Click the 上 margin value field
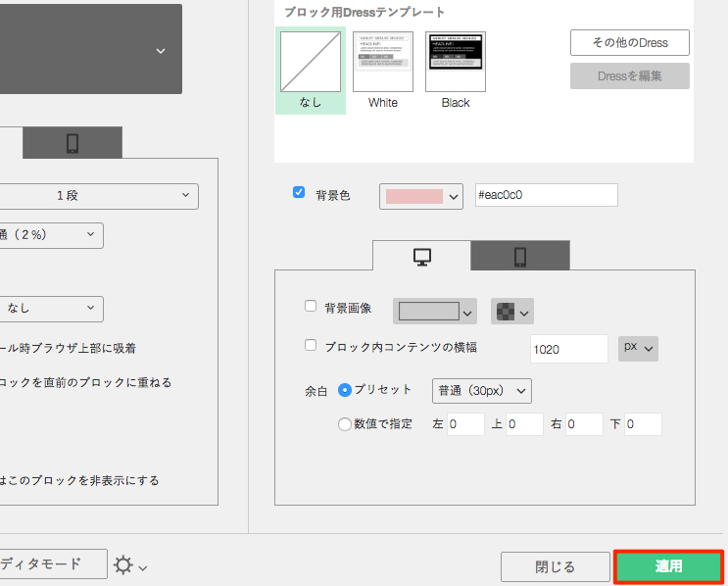This screenshot has width=728, height=586. (x=524, y=424)
